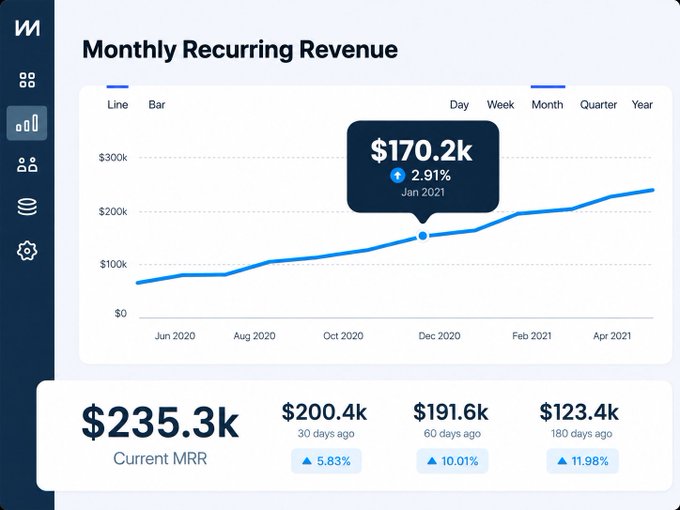Click the $191.6k value
680x510 pixels.
(x=451, y=412)
